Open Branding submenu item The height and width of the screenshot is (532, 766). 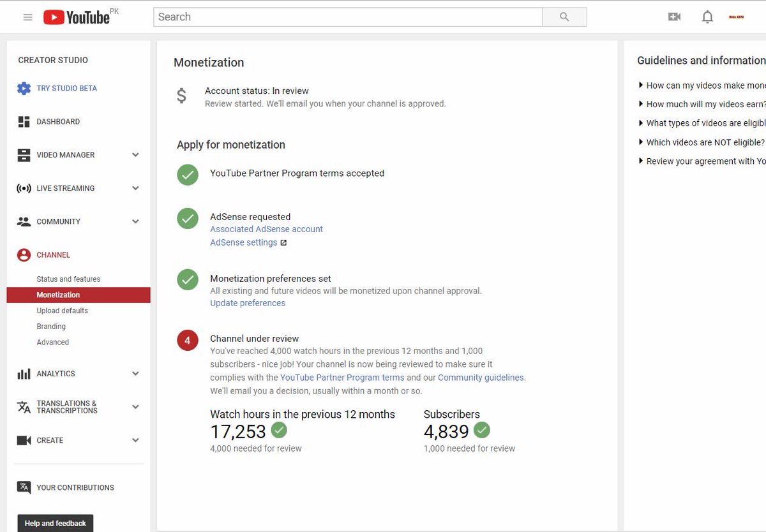coord(51,327)
